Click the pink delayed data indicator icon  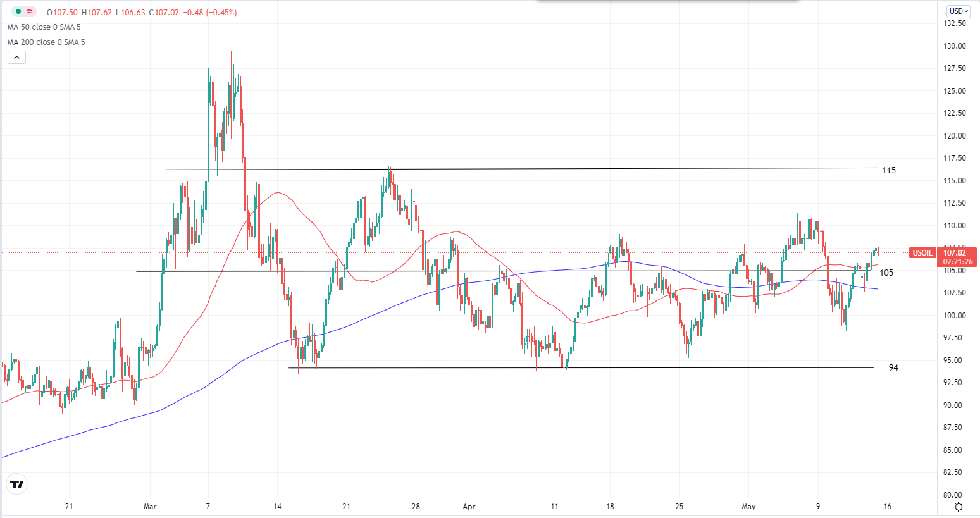point(30,11)
